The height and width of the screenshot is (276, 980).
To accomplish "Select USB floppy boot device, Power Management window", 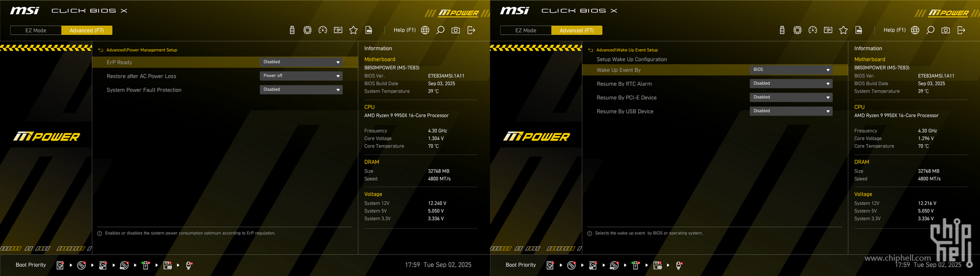I will tap(167, 265).
